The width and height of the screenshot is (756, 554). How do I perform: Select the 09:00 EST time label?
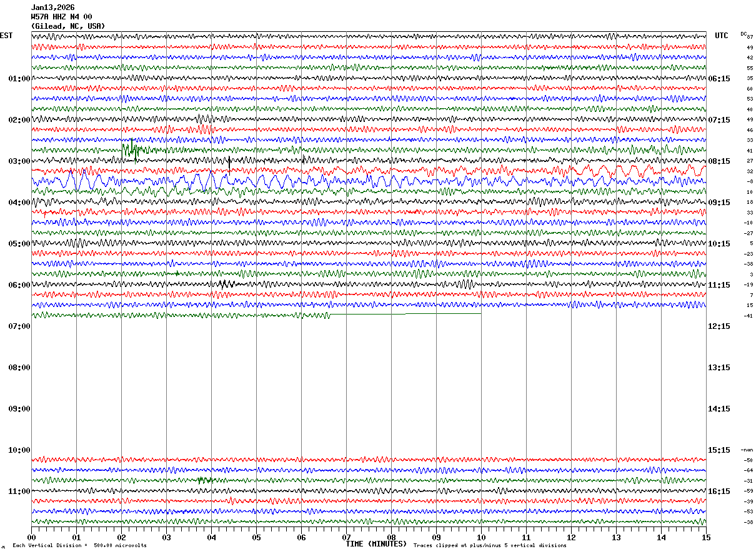[19, 409]
